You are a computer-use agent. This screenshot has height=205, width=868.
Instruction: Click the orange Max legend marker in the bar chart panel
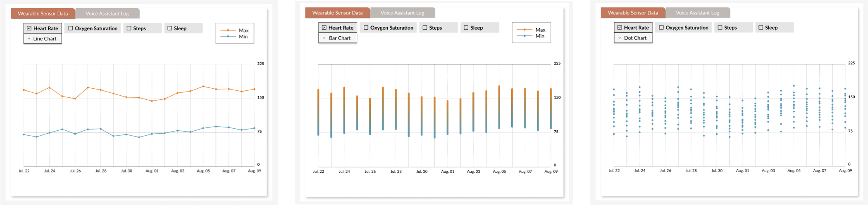(x=525, y=30)
